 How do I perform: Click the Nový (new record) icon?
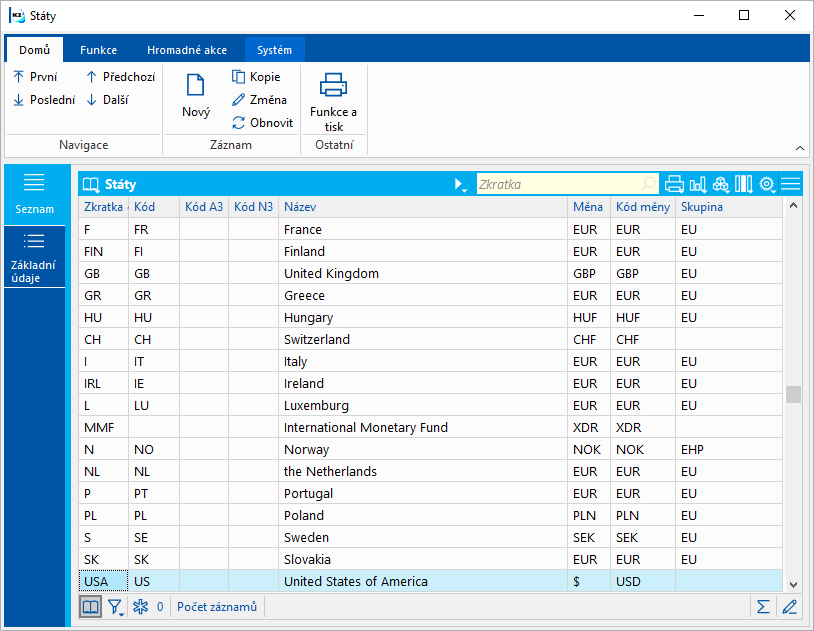coord(196,86)
